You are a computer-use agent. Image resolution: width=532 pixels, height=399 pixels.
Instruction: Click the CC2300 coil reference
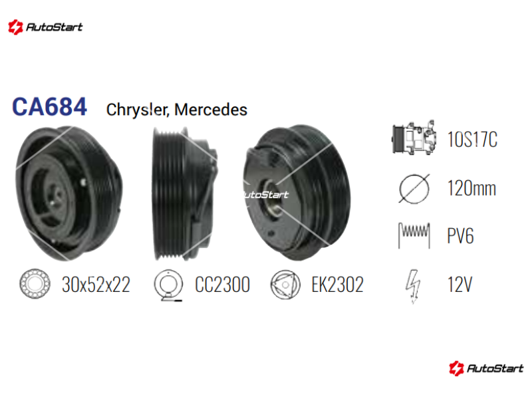[223, 285]
